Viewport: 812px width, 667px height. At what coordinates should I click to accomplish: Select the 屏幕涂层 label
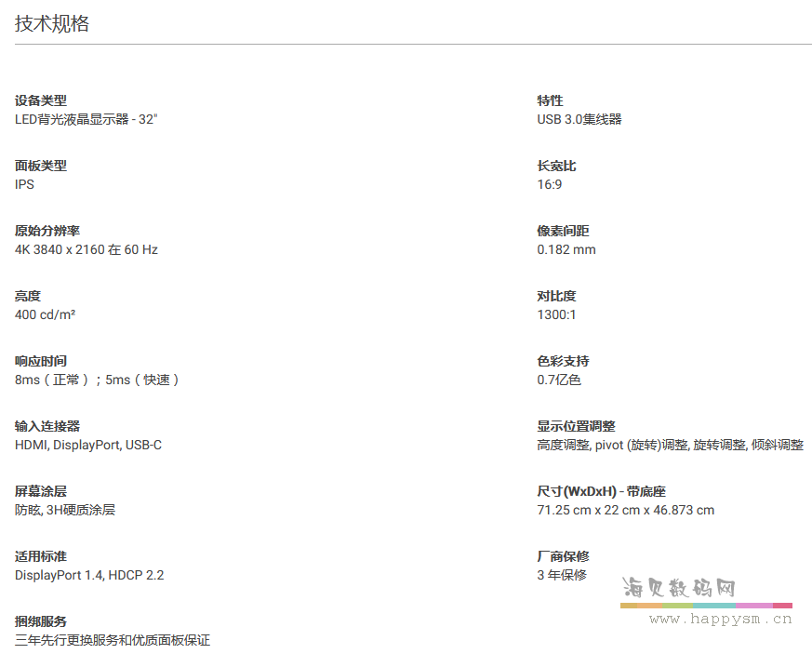coord(40,491)
